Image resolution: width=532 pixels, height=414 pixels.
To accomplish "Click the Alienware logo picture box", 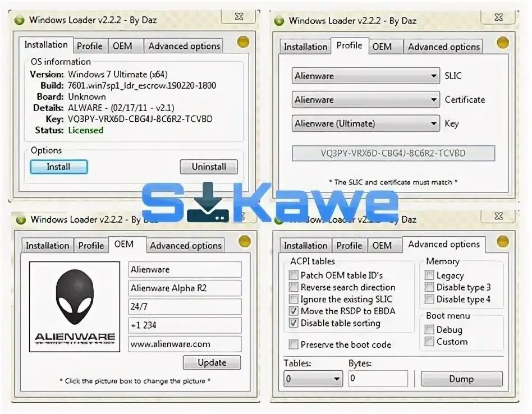I will tap(75, 306).
